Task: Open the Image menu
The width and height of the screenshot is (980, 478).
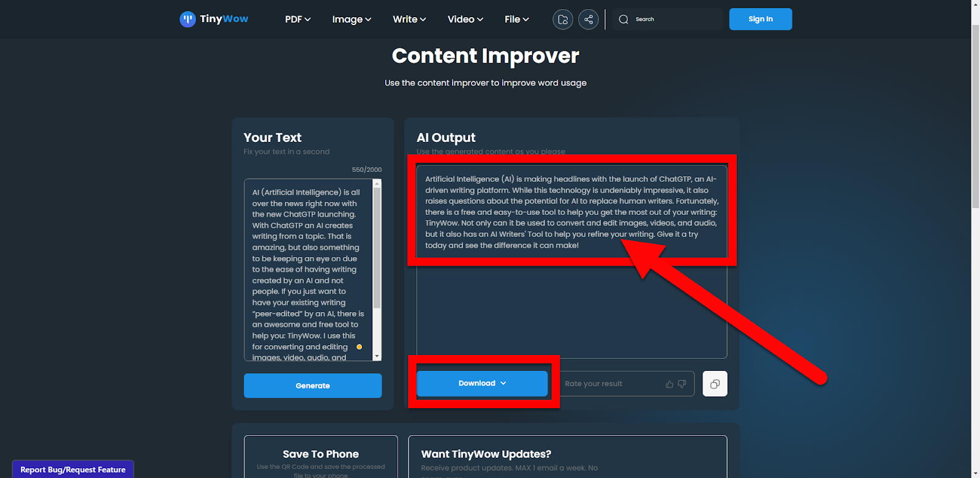Action: 352,20
